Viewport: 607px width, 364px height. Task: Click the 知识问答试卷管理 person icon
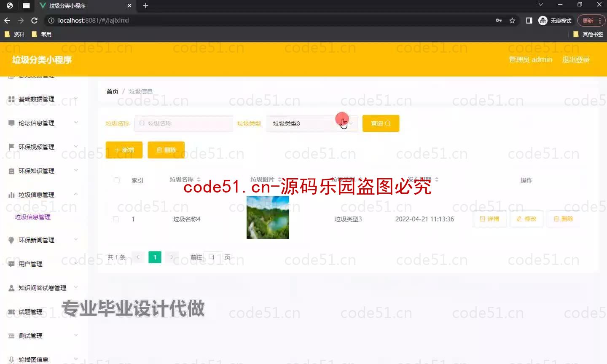pyautogui.click(x=11, y=288)
